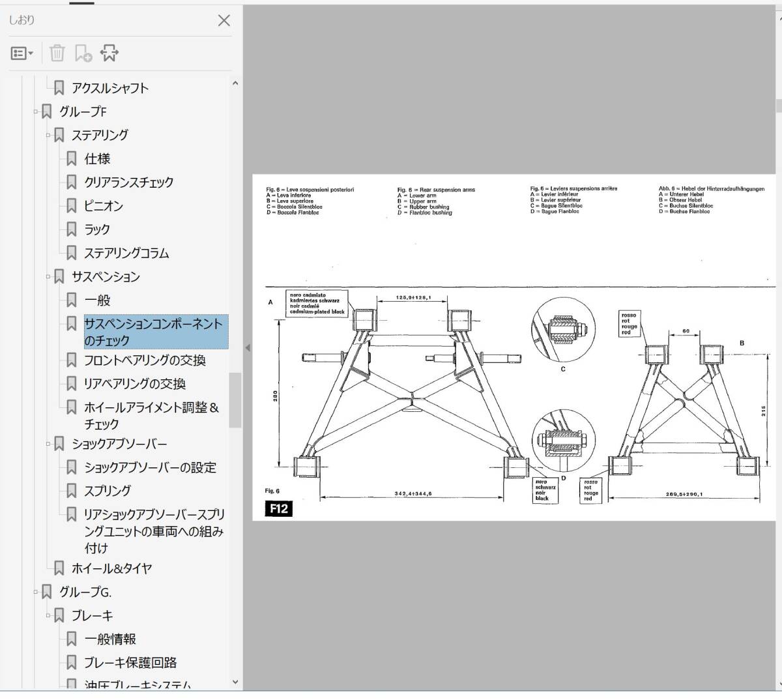782x700 pixels.
Task: Click bookmark icon beside ブレーキ保護回路
Action: pyautogui.click(x=72, y=662)
